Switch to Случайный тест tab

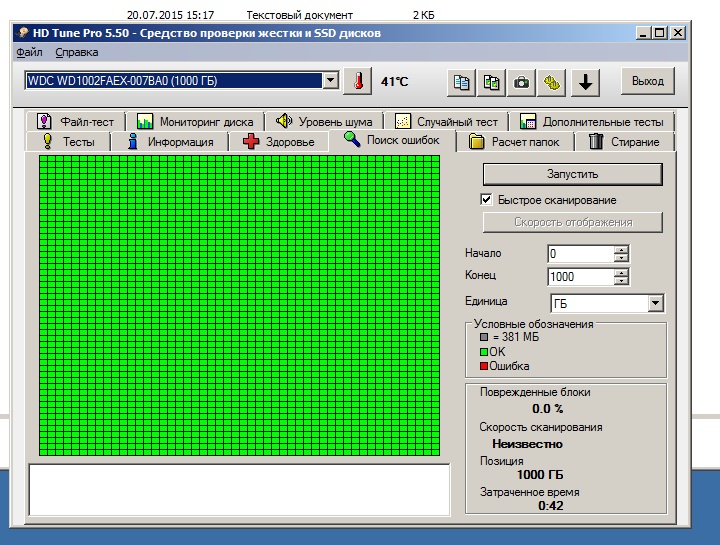[446, 122]
